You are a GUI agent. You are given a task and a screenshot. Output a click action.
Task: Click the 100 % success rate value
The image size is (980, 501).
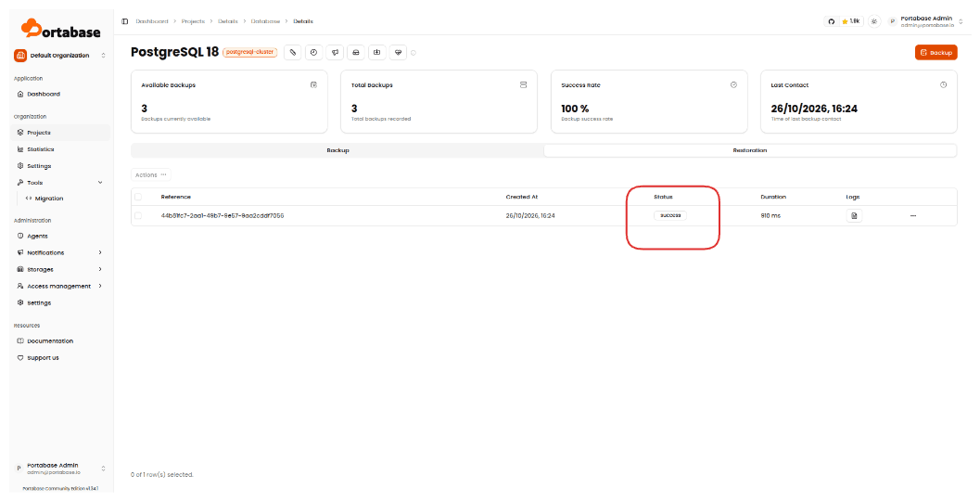[575, 109]
